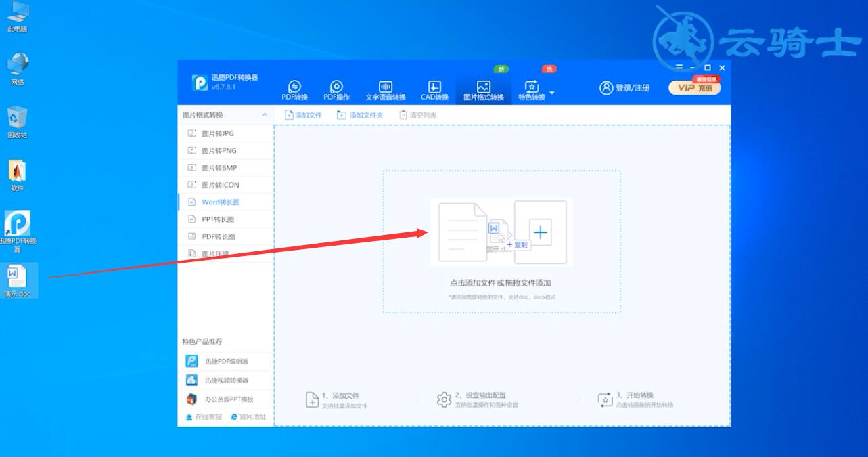Image resolution: width=868 pixels, height=457 pixels.
Task: Go to the CAD转换 tab
Action: (x=434, y=91)
